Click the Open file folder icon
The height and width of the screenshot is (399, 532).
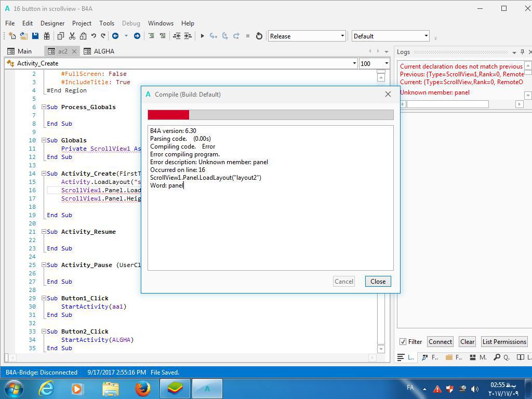point(24,36)
